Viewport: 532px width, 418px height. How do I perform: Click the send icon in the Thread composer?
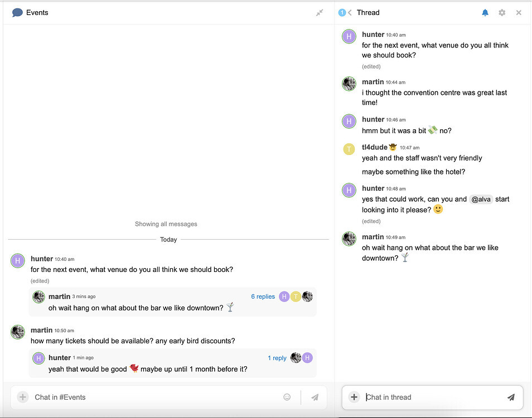[x=511, y=397]
